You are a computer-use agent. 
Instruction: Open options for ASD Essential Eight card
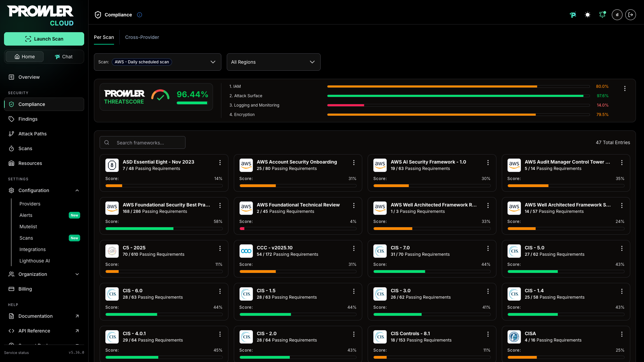point(220,163)
